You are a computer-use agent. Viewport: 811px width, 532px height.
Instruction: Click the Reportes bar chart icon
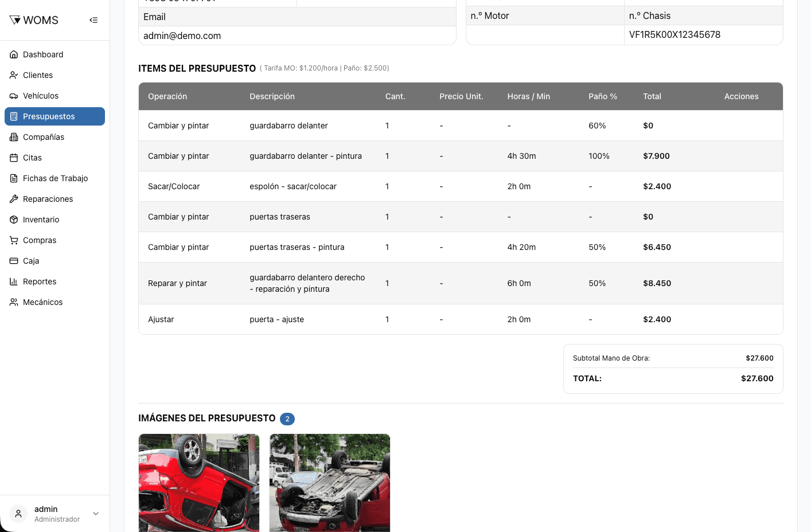14,281
